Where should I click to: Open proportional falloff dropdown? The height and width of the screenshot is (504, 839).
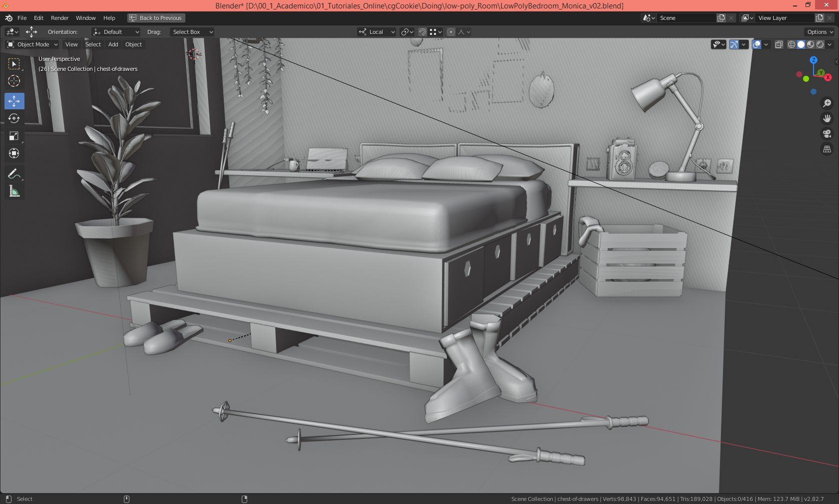click(464, 32)
